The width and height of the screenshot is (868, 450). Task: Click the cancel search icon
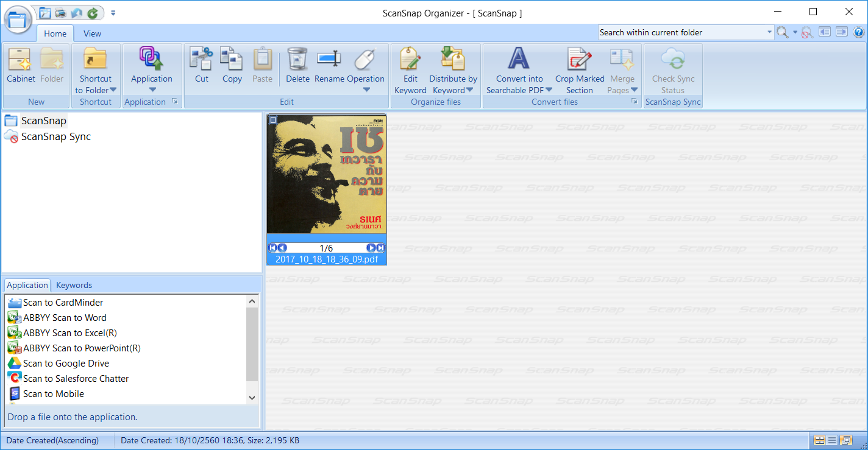807,33
